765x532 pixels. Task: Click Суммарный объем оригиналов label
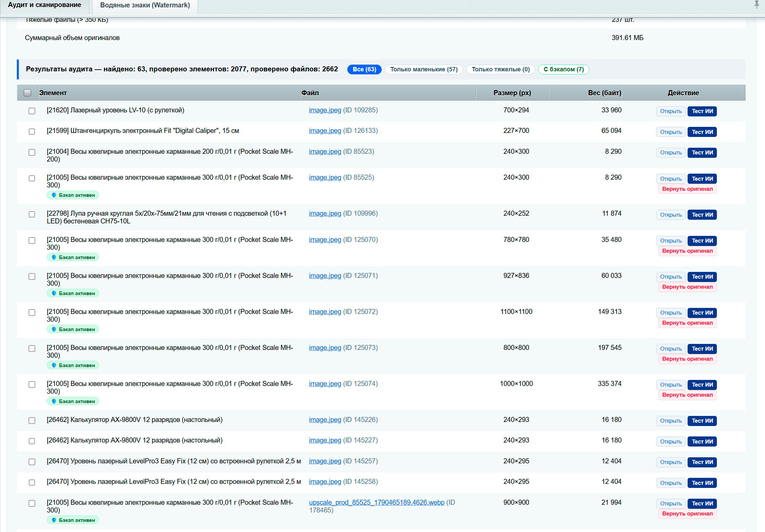tap(72, 38)
